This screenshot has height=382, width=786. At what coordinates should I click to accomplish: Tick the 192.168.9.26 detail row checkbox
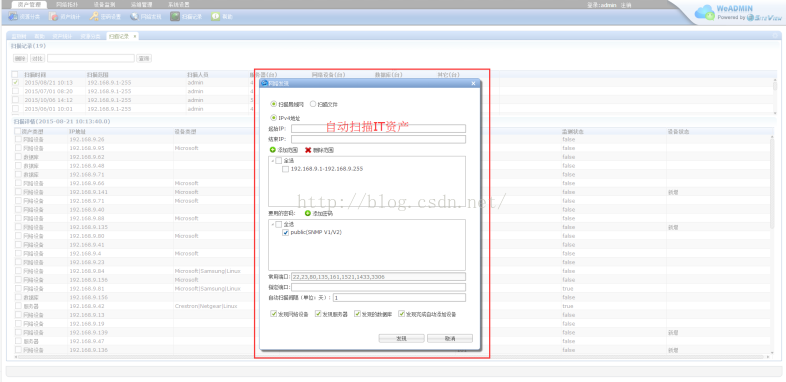(19, 139)
